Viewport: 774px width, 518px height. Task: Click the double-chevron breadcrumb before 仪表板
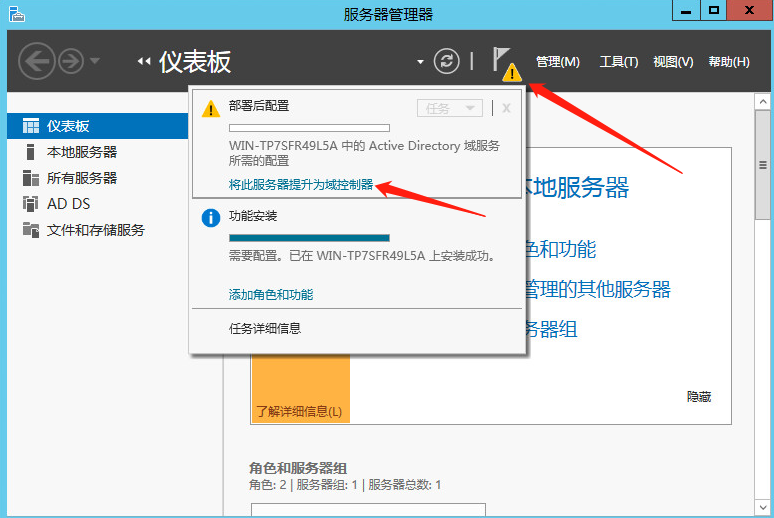[144, 61]
